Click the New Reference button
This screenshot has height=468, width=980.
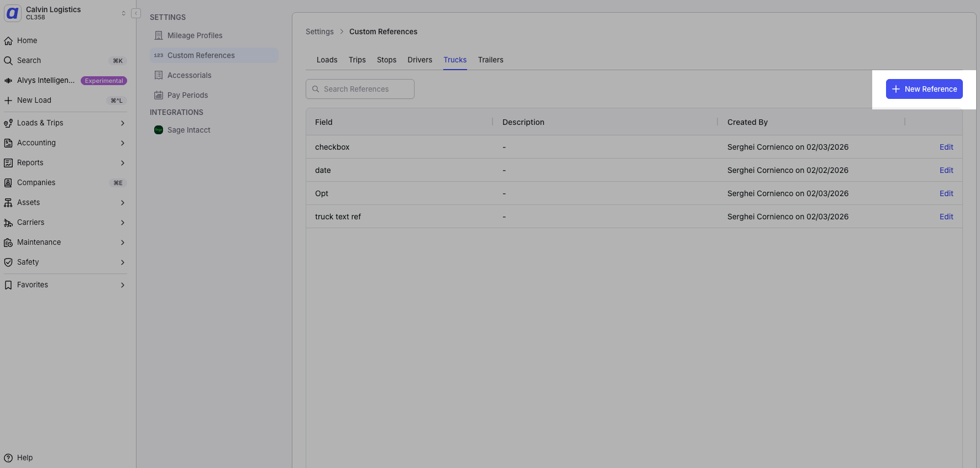pyautogui.click(x=924, y=89)
